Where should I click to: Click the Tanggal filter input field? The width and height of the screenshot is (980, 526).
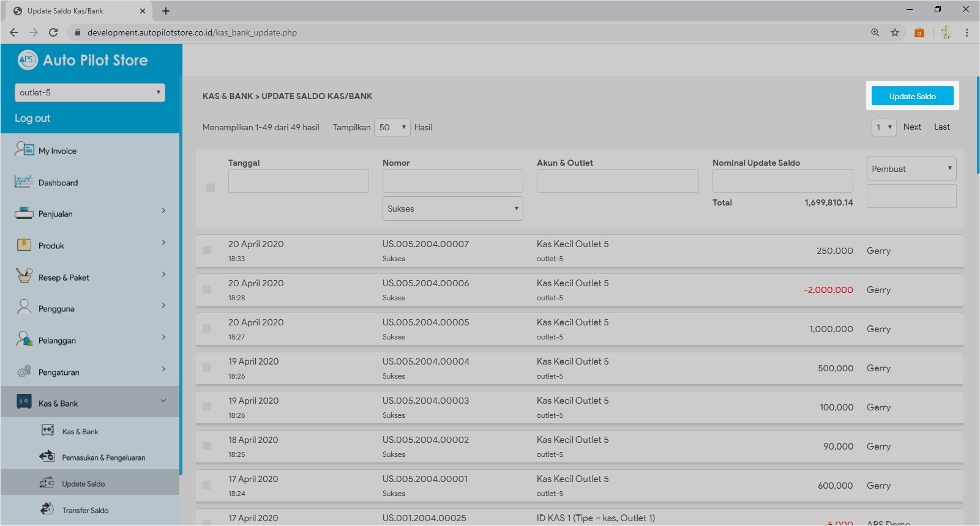[298, 181]
